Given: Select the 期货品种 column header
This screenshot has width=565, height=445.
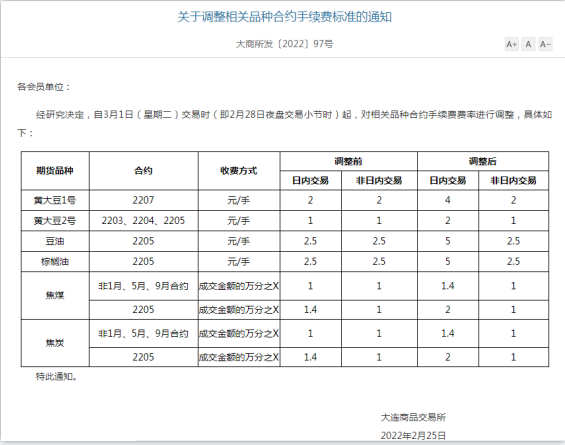Looking at the screenshot, I should (x=55, y=171).
